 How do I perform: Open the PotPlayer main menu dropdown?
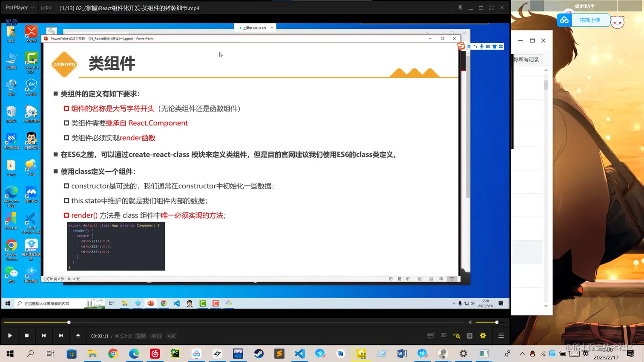tap(20, 8)
